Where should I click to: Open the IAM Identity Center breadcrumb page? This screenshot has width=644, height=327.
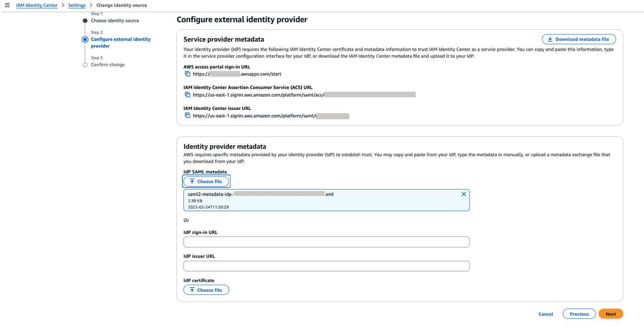point(37,5)
